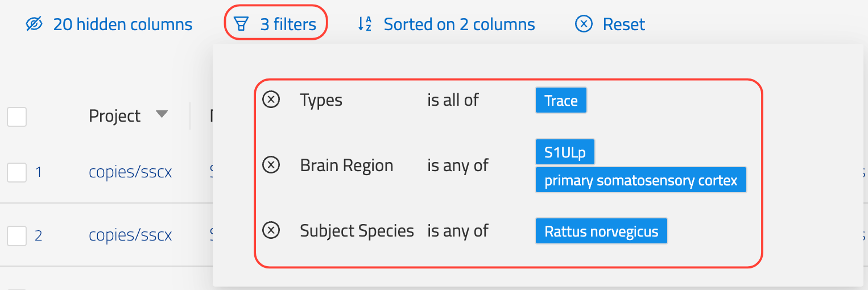The height and width of the screenshot is (290, 868).
Task: Click the crossed-eye hidden columns icon
Action: [35, 24]
